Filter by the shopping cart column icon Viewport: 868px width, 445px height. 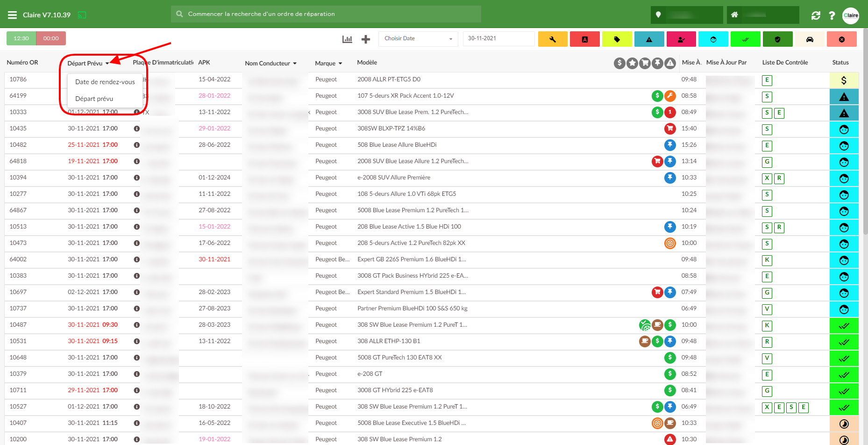pyautogui.click(x=645, y=63)
